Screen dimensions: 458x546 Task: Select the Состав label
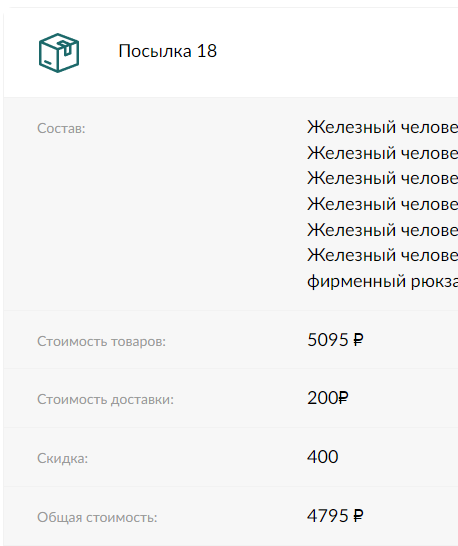pyautogui.click(x=61, y=128)
